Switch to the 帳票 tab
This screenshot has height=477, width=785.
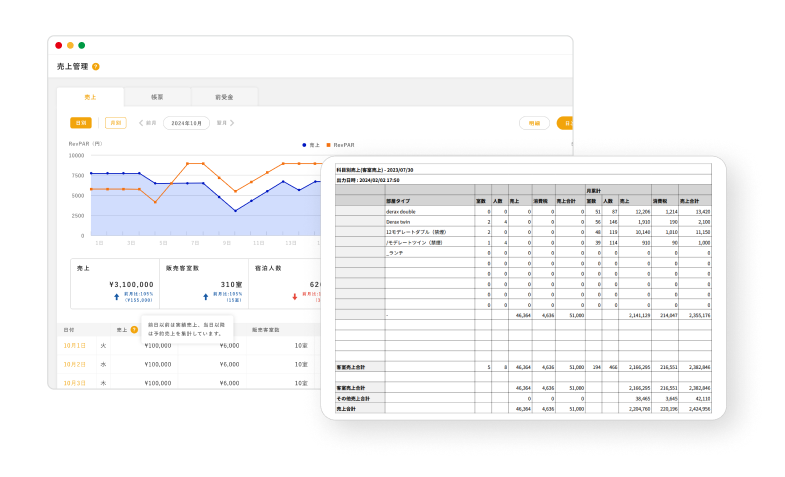coord(157,97)
